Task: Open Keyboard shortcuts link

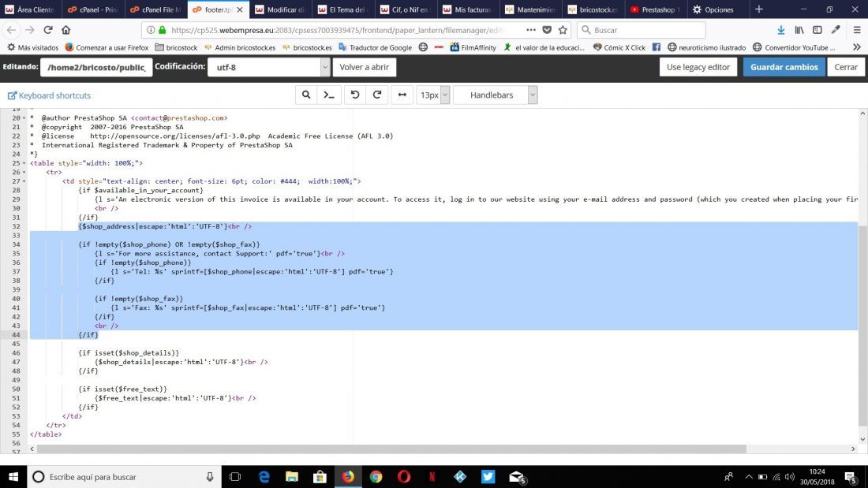Action: pyautogui.click(x=49, y=95)
